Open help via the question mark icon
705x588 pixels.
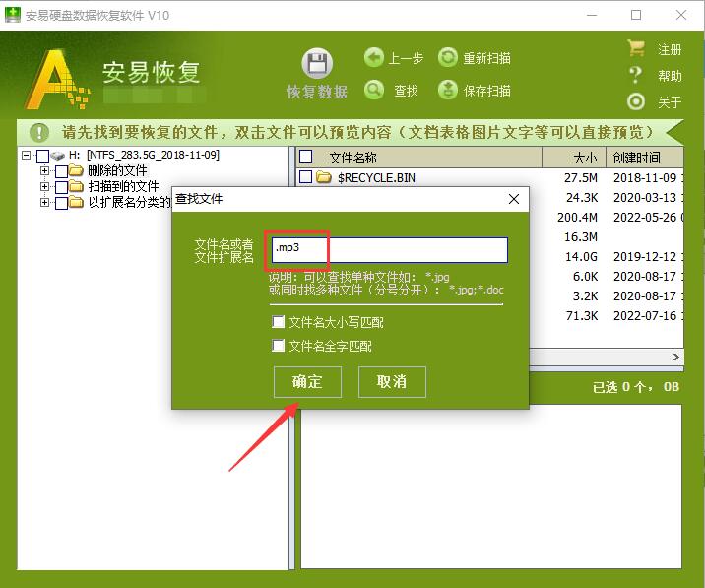point(635,75)
